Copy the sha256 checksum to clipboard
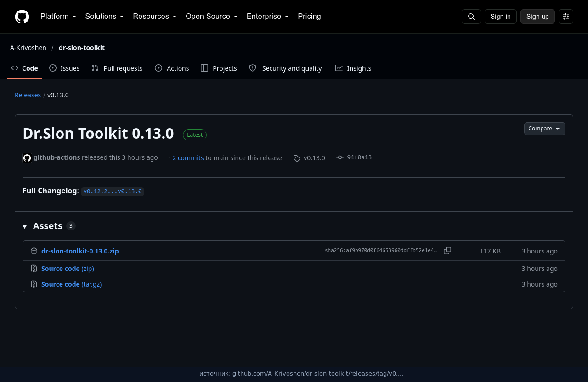This screenshot has height=382, width=588. point(447,251)
